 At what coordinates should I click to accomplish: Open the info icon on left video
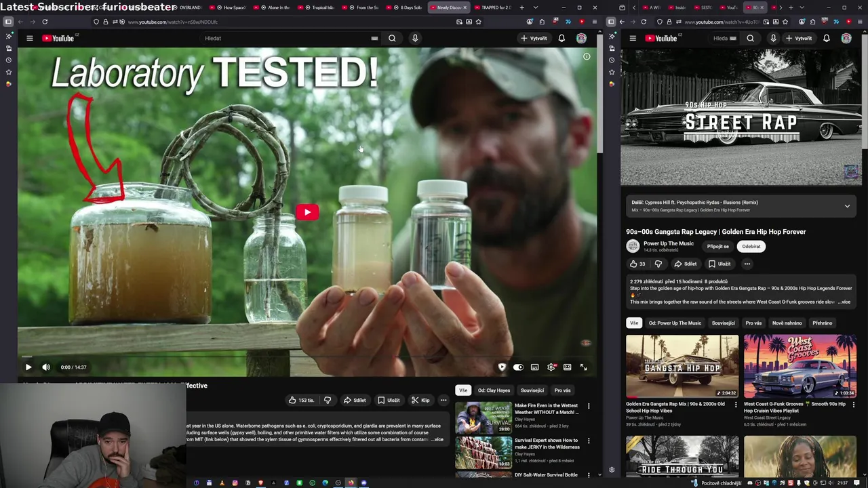point(587,57)
